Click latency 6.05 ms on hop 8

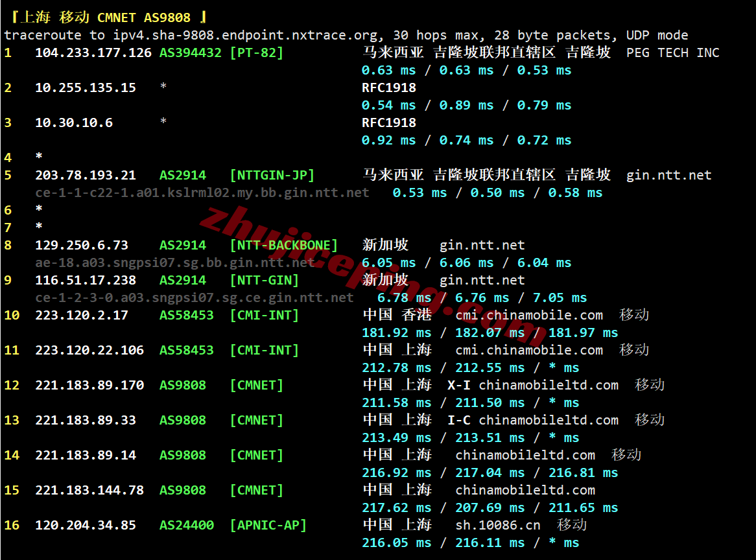coord(388,262)
